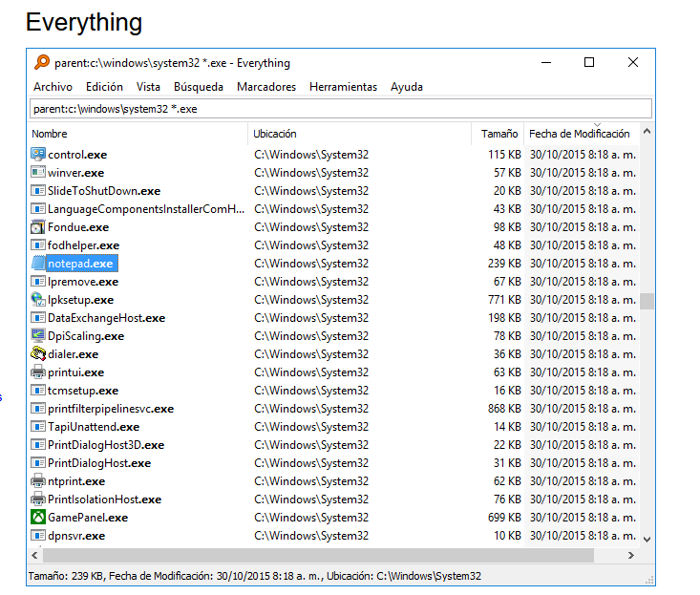The image size is (700, 595).
Task: Click the location cell of winver.exe
Action: click(311, 172)
